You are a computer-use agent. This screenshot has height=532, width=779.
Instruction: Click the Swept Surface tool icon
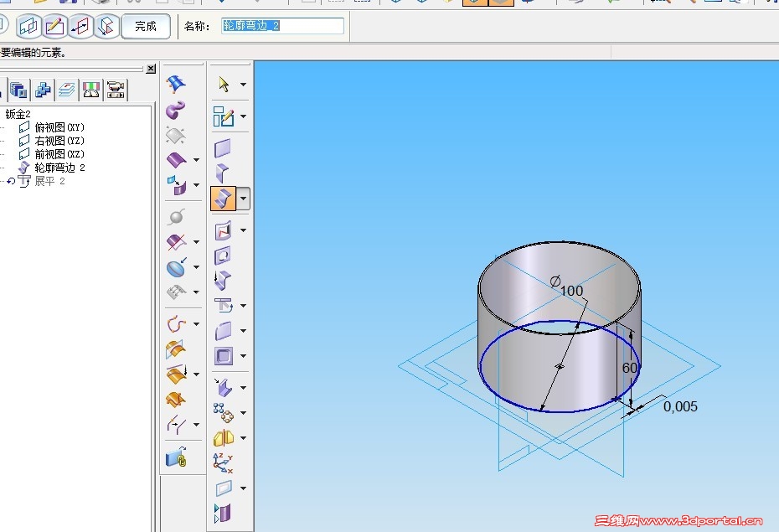[x=176, y=110]
